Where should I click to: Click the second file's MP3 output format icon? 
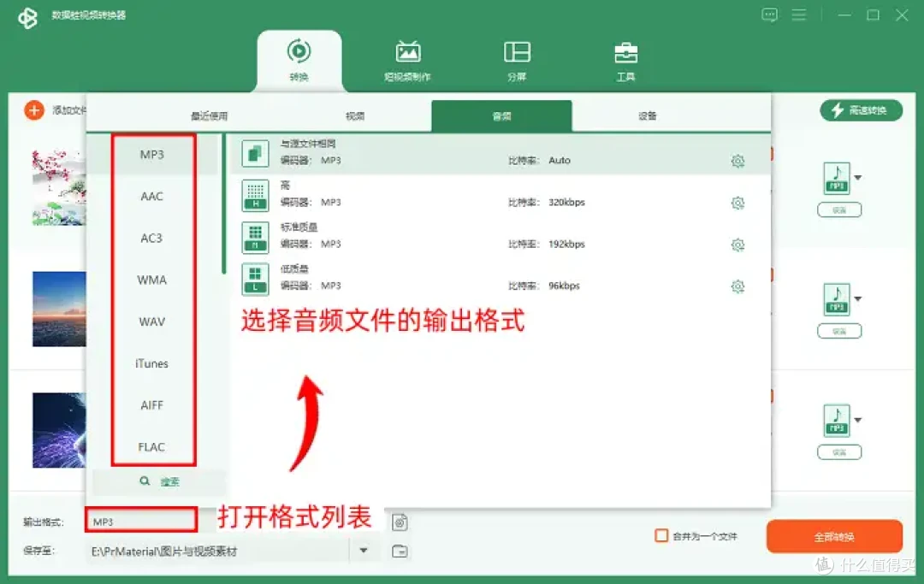click(837, 299)
